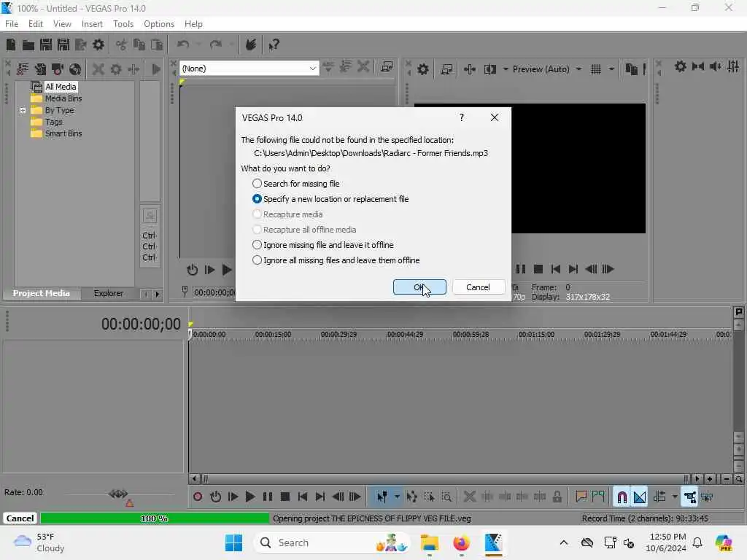Viewport: 747px width, 560px height.
Task: Open project Properties gear in main toolbar
Action: [x=98, y=44]
